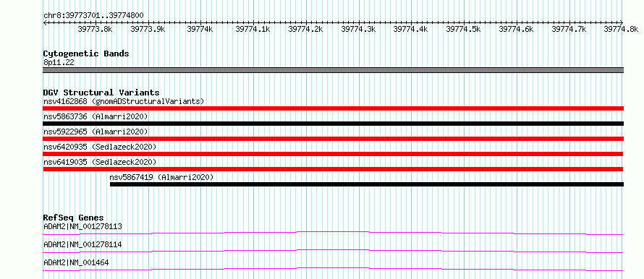Click the nsv6420935 (Sedlazeck2020) label
644x279 pixels.
point(100,147)
